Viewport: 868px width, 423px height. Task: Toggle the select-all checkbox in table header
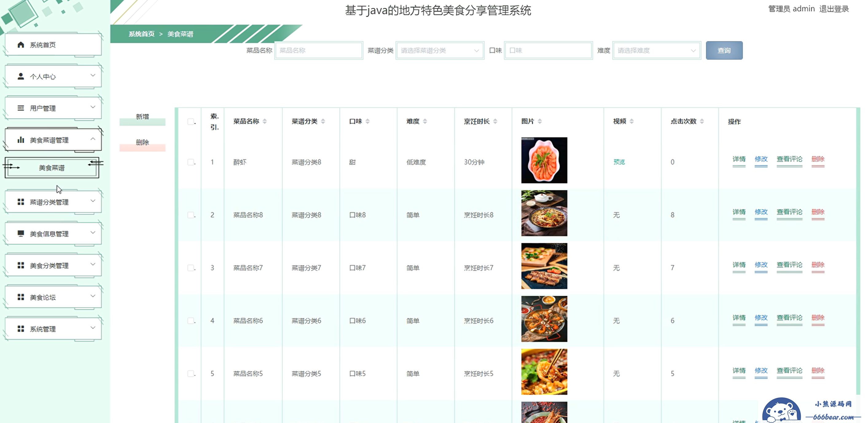click(x=191, y=121)
